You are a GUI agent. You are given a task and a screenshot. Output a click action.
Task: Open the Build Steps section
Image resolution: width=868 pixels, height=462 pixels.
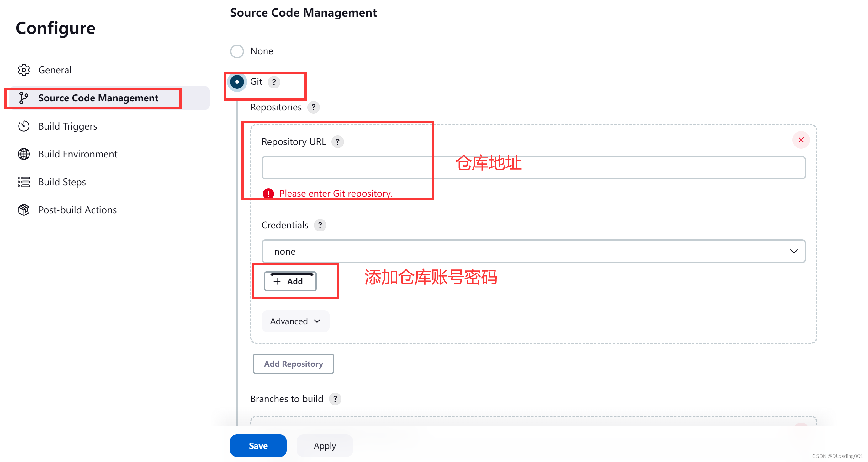[62, 182]
